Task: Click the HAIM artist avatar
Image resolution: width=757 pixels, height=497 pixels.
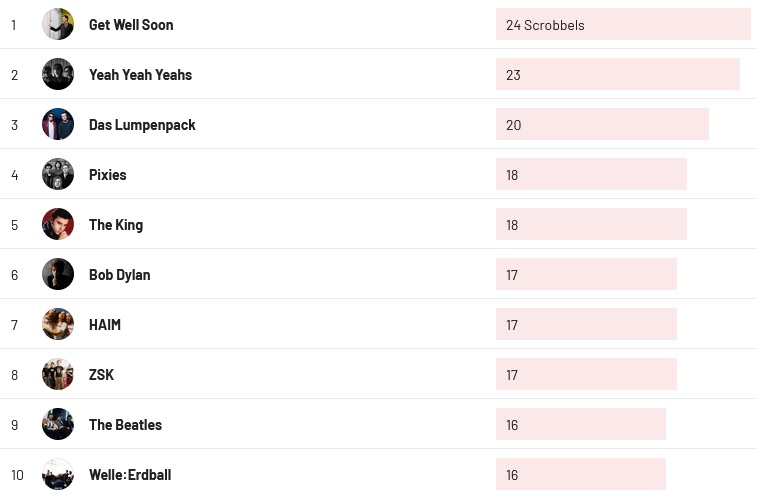Action: point(58,324)
